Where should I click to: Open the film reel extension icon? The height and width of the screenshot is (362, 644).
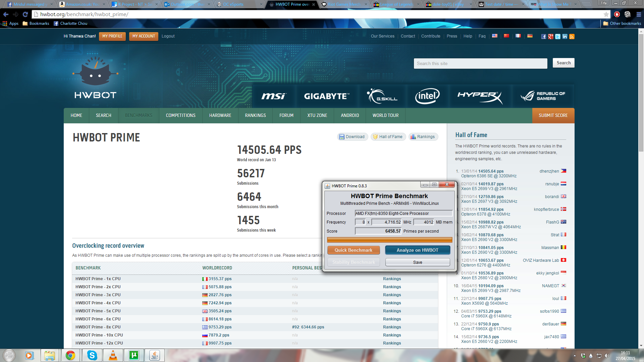tap(628, 14)
